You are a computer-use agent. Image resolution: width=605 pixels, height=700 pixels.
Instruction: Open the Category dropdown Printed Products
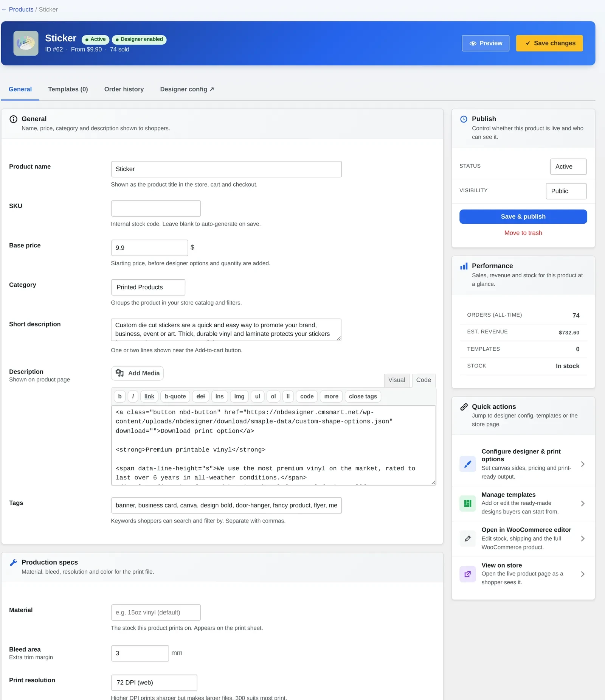tap(148, 287)
